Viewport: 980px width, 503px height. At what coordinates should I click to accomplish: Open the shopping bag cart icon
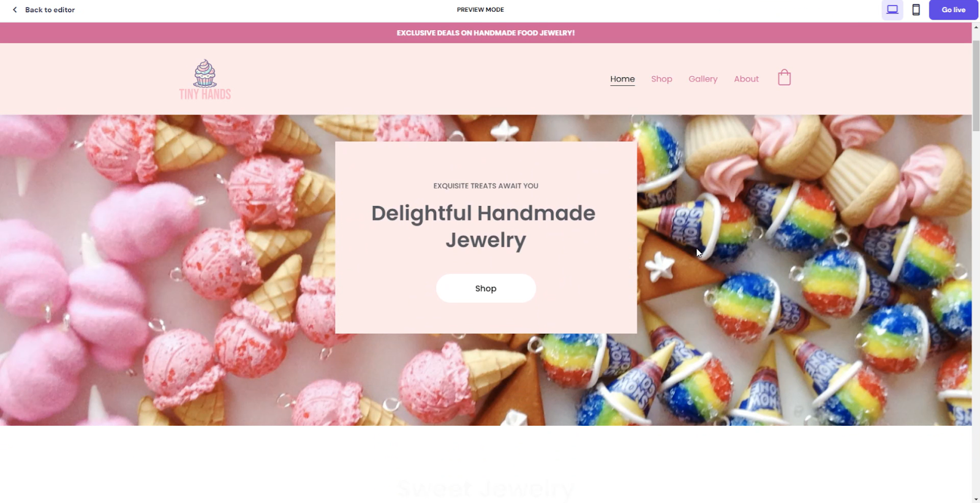click(x=784, y=78)
